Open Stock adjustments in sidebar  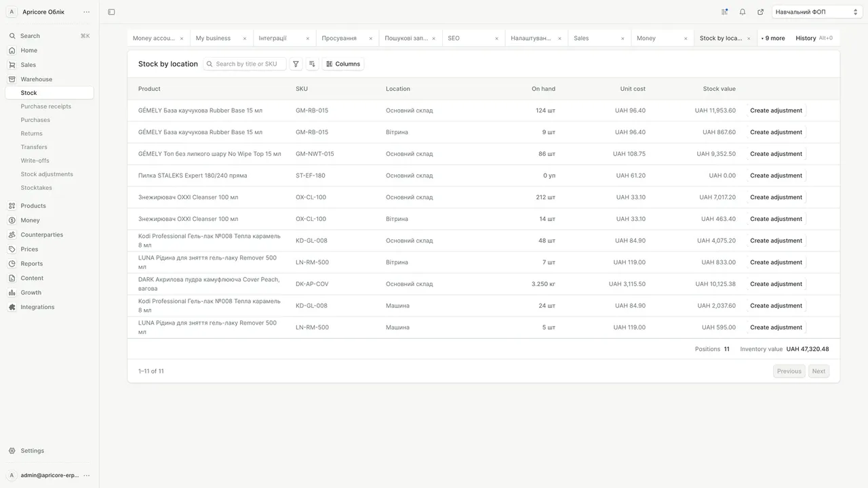coord(47,174)
